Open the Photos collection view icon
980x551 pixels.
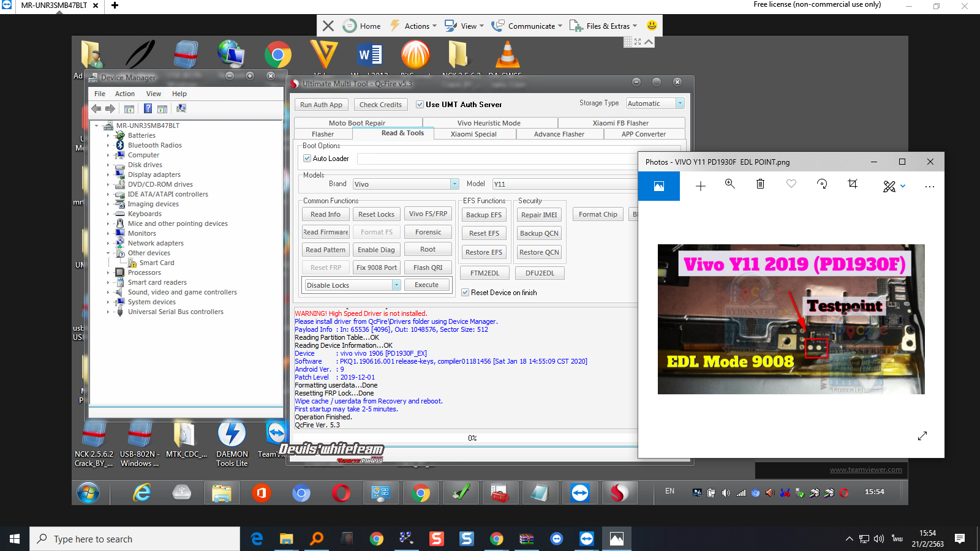click(659, 186)
